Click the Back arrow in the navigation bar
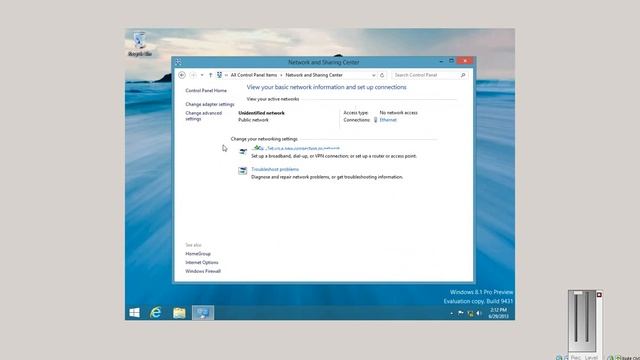640x360 pixels. (x=182, y=75)
